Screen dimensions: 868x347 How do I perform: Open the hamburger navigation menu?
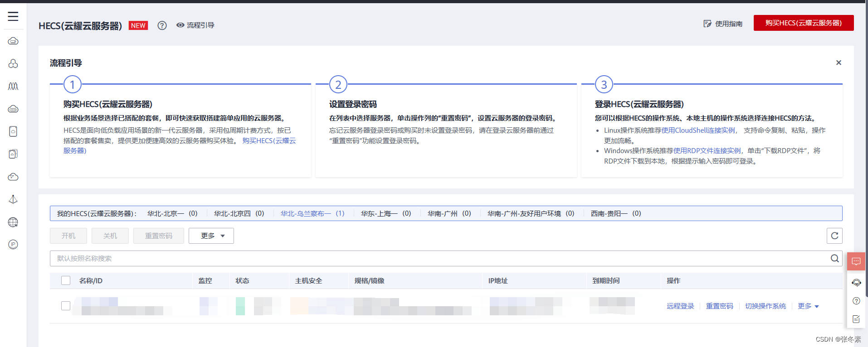(13, 16)
